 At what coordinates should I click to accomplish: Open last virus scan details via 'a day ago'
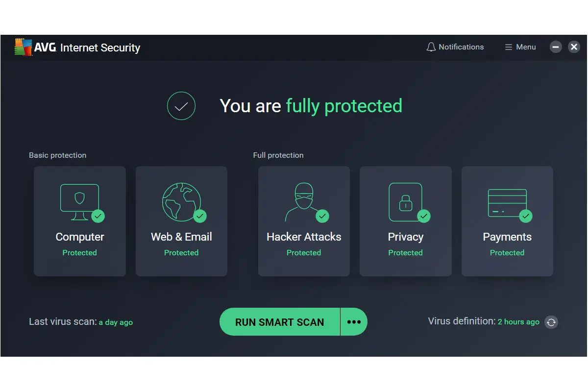point(116,322)
